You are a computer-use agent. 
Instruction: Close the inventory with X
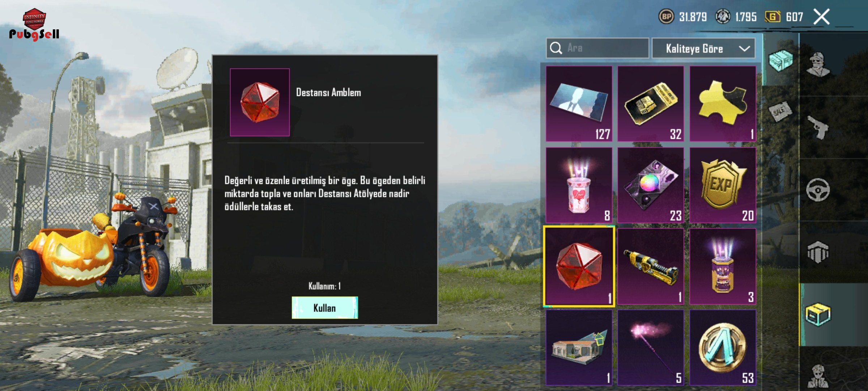[821, 17]
